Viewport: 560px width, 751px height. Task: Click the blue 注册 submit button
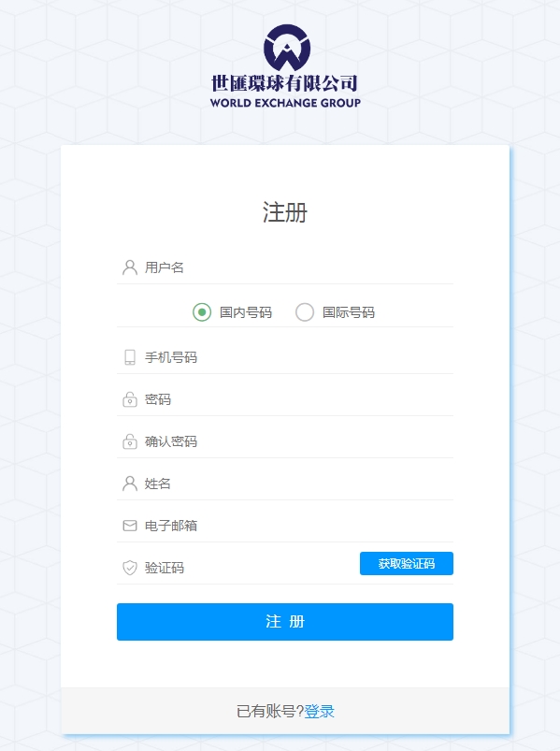[x=285, y=622]
